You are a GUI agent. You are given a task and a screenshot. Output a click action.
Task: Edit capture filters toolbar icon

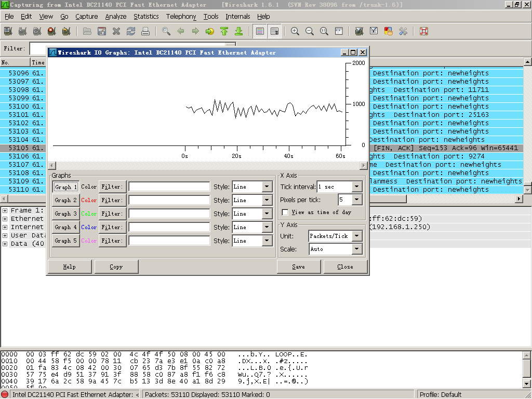click(x=360, y=32)
